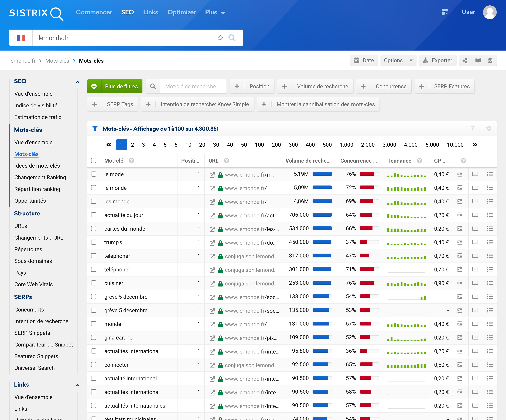Click the help question mark in table header
The image size is (506, 420).
(473, 128)
